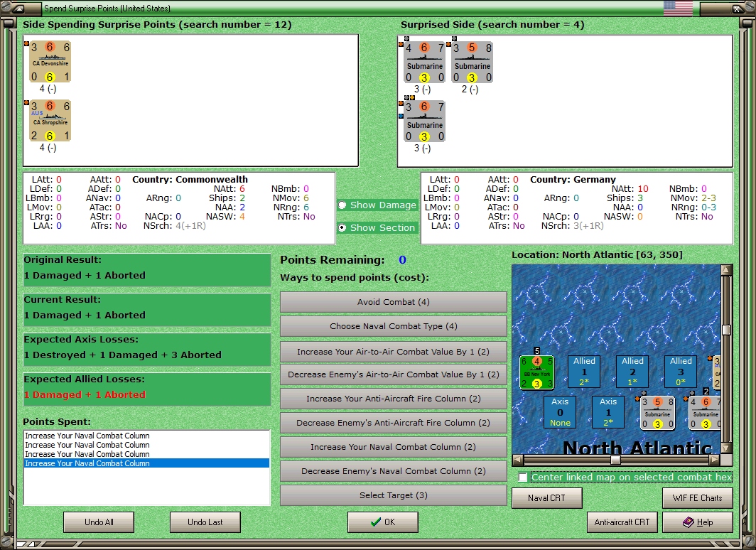Click Decrease Enemy's Anti-Aircraft Fire Column
756x550 pixels.
point(394,423)
